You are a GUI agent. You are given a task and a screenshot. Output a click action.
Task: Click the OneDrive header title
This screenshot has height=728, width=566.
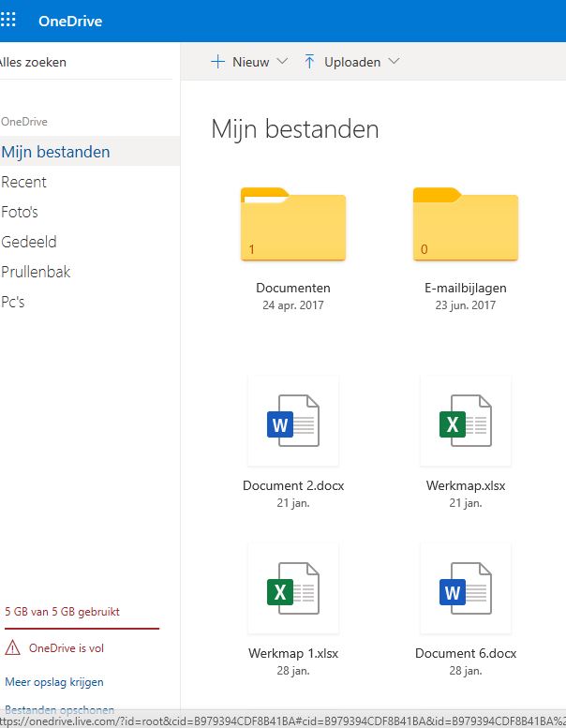(70, 21)
